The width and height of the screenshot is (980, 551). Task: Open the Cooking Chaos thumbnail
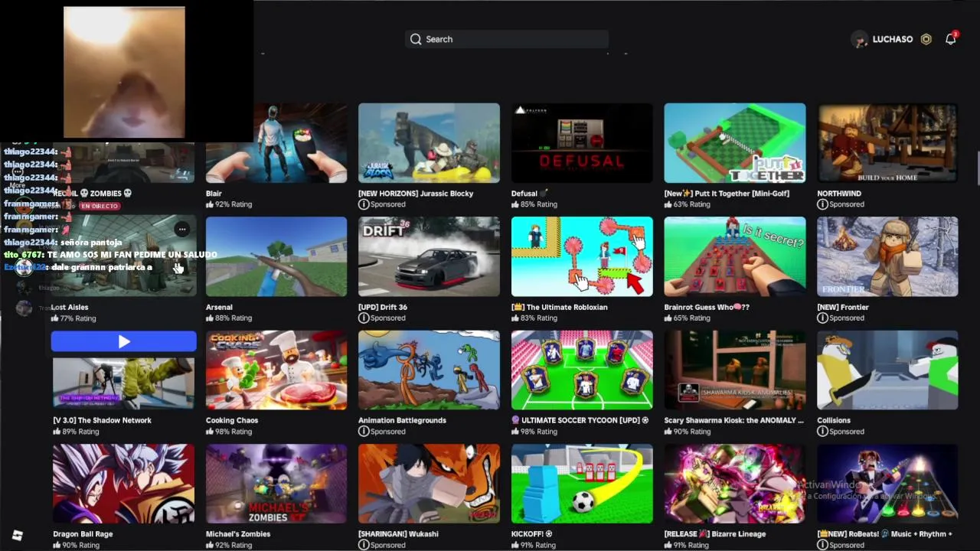[x=276, y=370]
